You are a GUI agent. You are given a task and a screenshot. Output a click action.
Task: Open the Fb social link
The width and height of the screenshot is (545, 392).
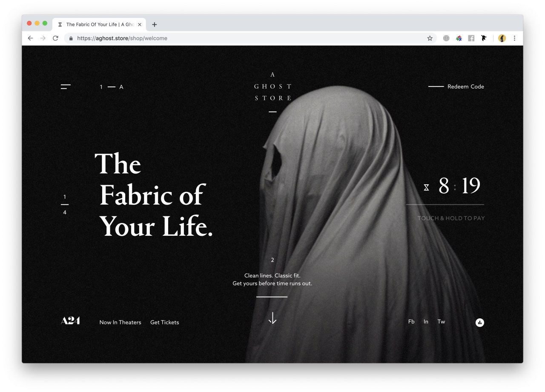[411, 322]
